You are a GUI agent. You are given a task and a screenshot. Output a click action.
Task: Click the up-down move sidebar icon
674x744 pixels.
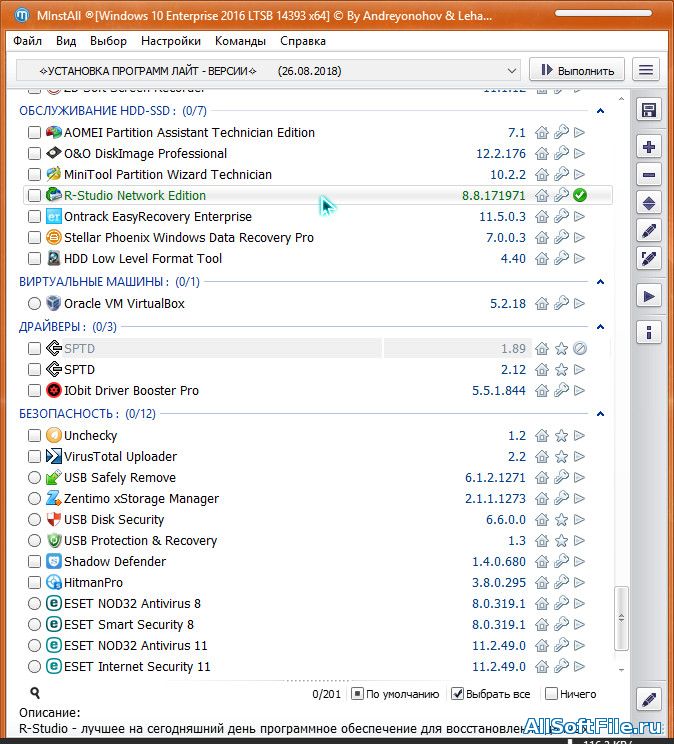[x=648, y=204]
